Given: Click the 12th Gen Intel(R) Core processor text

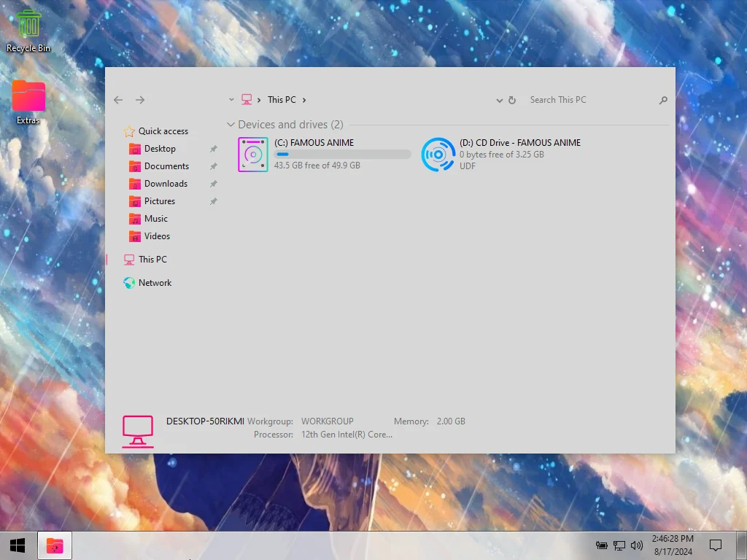Looking at the screenshot, I should pos(347,435).
